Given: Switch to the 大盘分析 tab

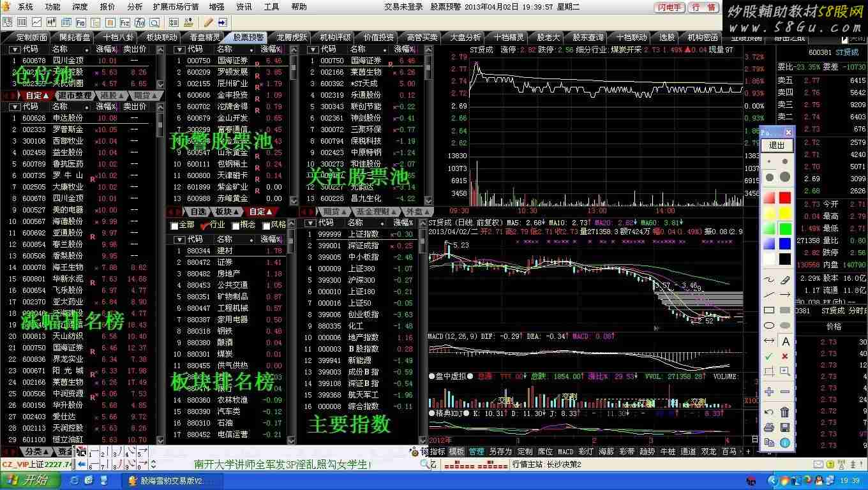Looking at the screenshot, I should 465,38.
